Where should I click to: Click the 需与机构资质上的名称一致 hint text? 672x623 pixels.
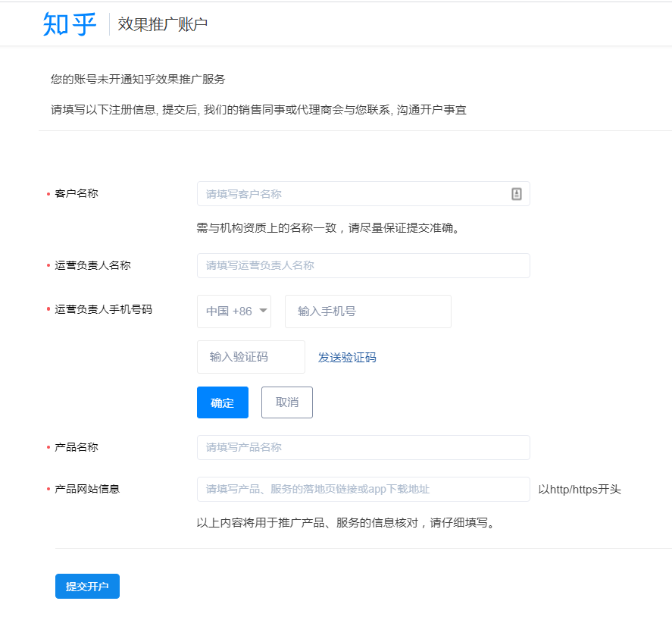click(328, 227)
